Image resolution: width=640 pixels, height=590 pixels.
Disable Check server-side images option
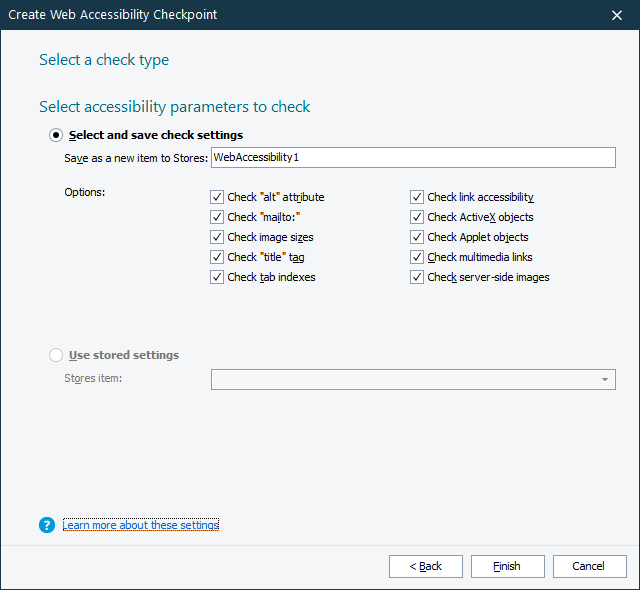[417, 277]
